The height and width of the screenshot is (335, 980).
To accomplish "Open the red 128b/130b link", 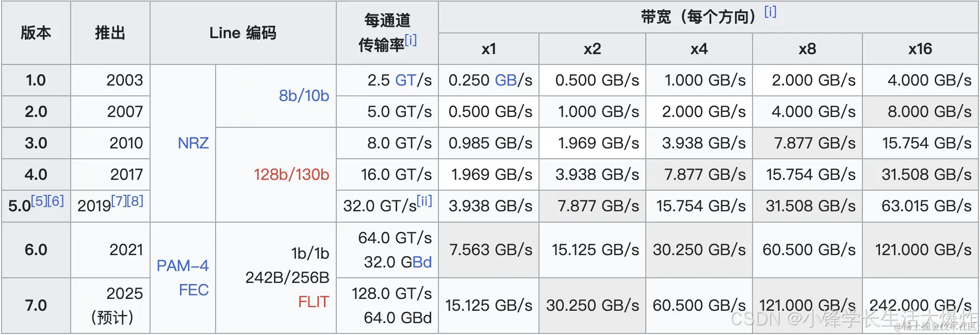I will (x=291, y=175).
